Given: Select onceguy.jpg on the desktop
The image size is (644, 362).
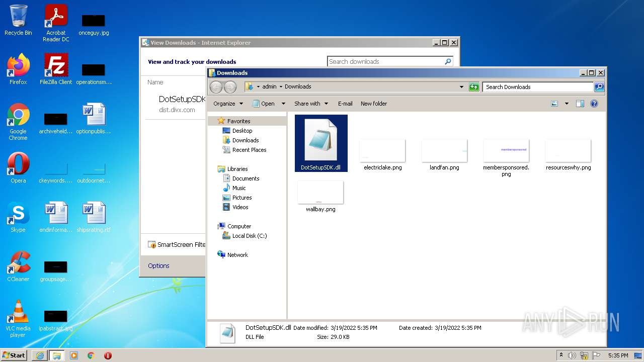Looking at the screenshot, I should 94,24.
